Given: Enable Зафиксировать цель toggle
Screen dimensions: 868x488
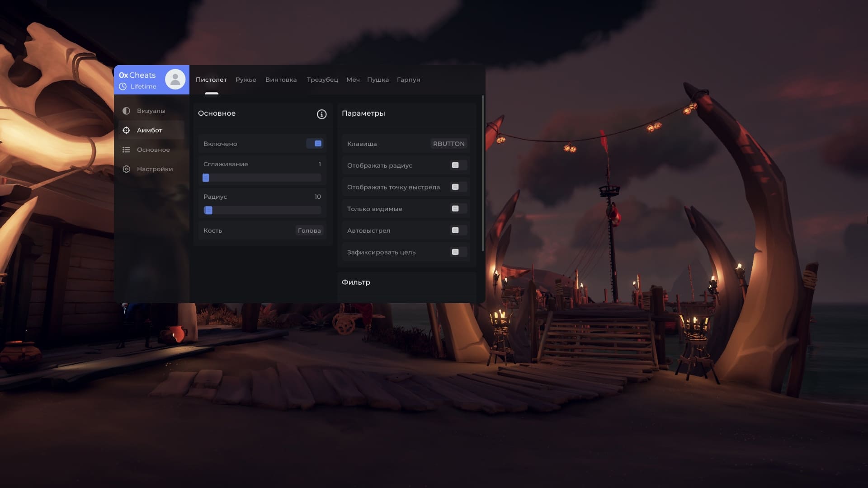Looking at the screenshot, I should click(x=458, y=252).
